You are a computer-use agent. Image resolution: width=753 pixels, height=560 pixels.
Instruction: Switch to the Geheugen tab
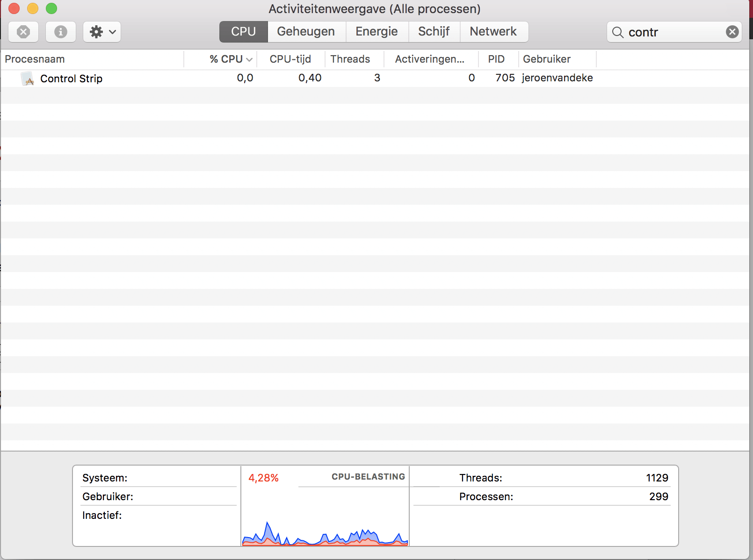click(x=306, y=32)
